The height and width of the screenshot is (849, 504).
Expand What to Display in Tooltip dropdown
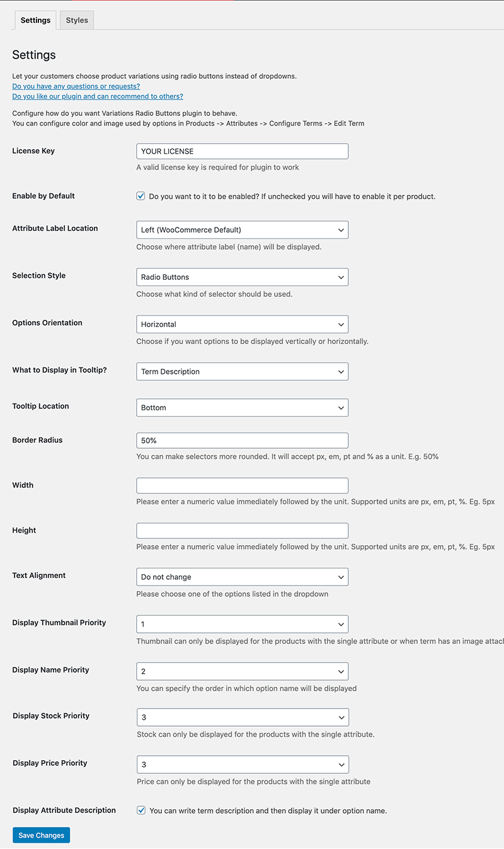(242, 372)
